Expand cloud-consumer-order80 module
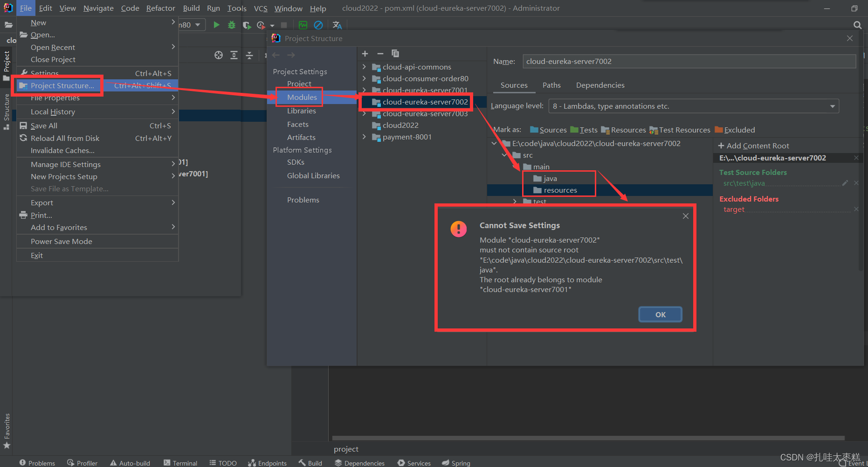Screen dimensions: 868x467 [x=364, y=78]
